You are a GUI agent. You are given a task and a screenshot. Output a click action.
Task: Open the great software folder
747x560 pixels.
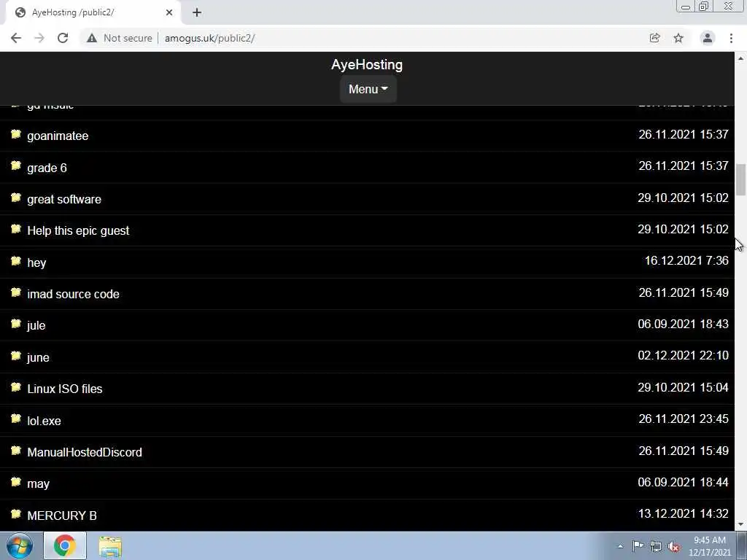tap(64, 199)
